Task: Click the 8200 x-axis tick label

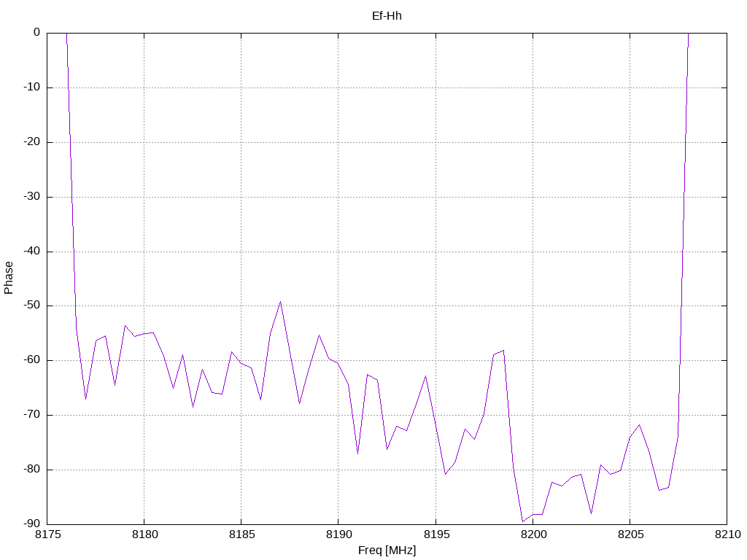Action: (533, 534)
